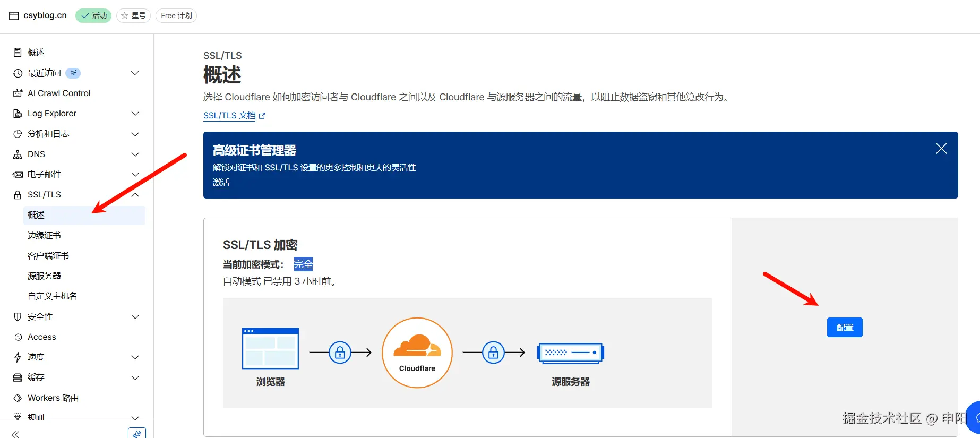Collapse the sidebar with double-chevron icon
Image resolution: width=980 pixels, height=438 pixels.
point(15,434)
